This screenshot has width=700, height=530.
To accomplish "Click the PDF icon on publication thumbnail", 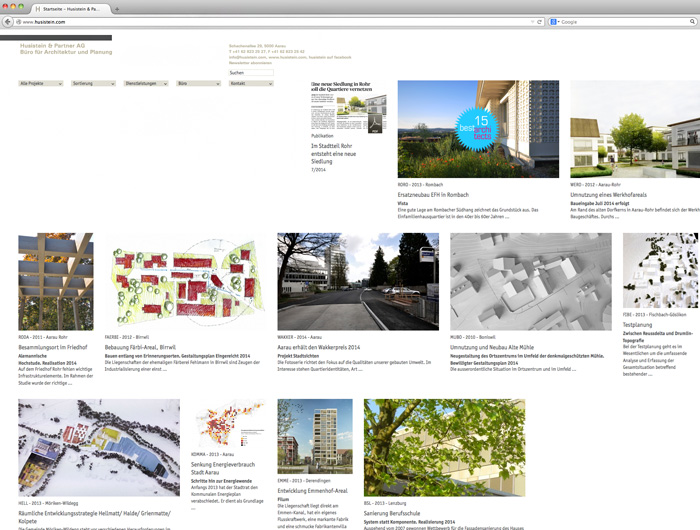I will 376,123.
